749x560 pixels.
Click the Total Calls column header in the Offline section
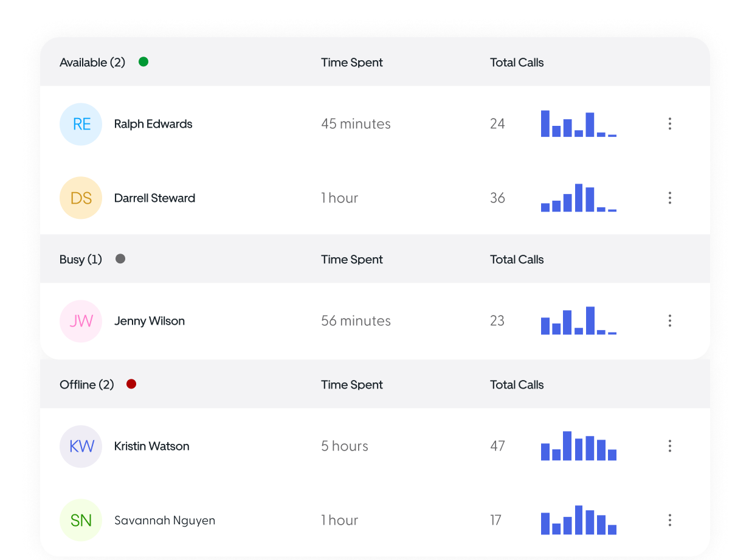tap(517, 385)
